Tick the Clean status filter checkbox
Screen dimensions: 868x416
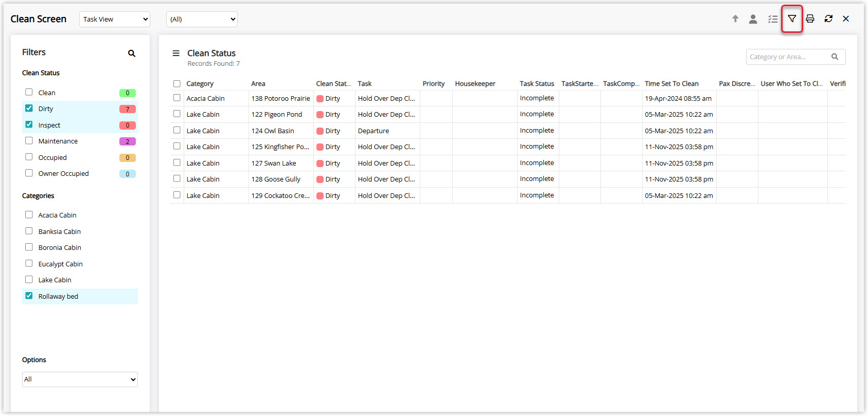[x=29, y=92]
